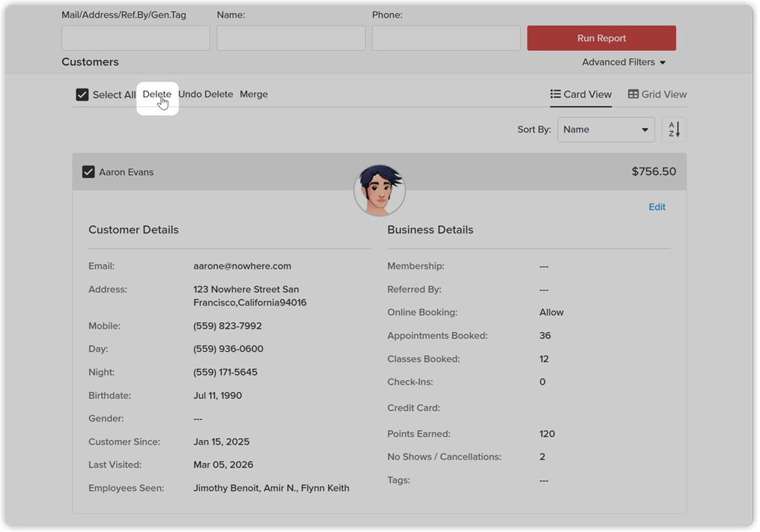Viewport: 760px width, 532px height.
Task: Click the Merge action
Action: point(254,94)
